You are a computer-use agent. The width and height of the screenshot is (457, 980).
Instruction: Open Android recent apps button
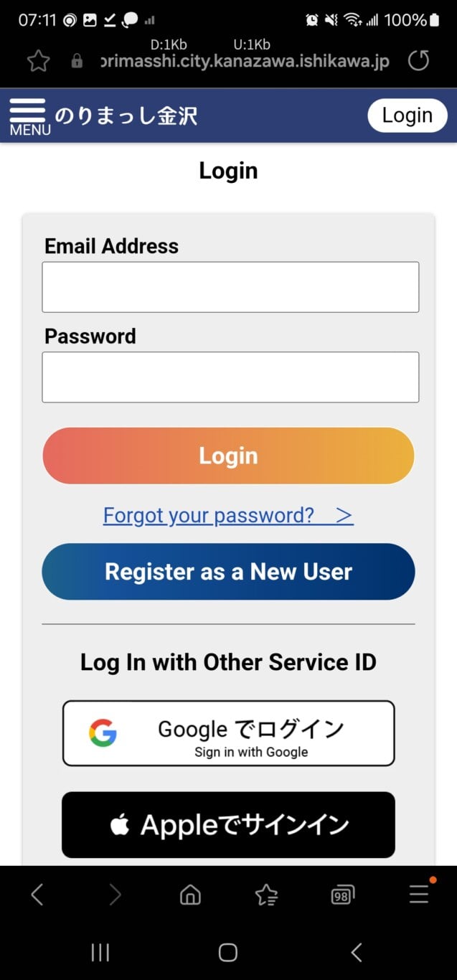[100, 952]
